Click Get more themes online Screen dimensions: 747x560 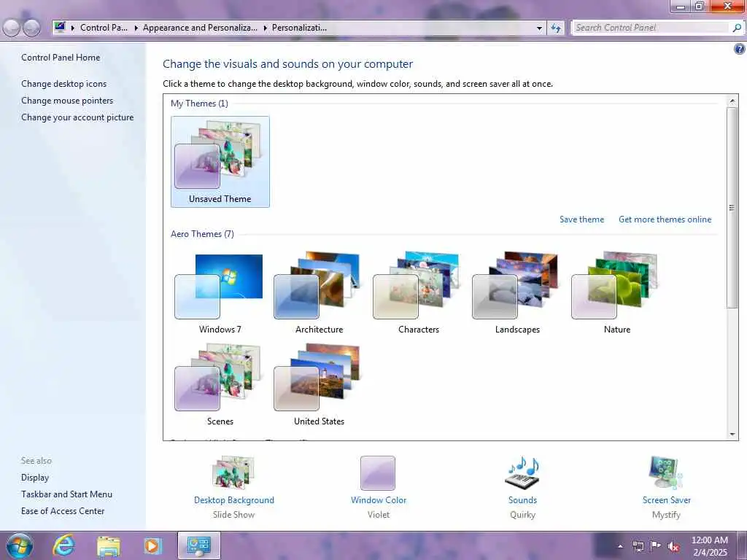(665, 219)
